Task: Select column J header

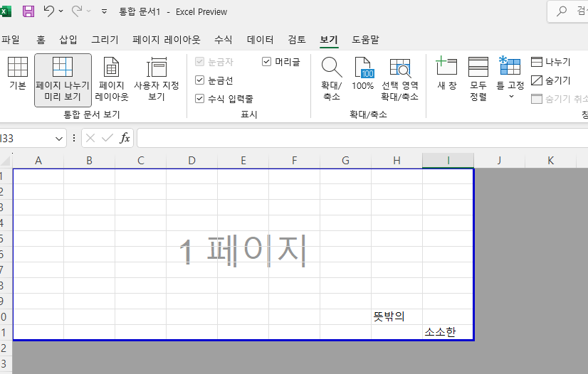Action: [x=499, y=161]
